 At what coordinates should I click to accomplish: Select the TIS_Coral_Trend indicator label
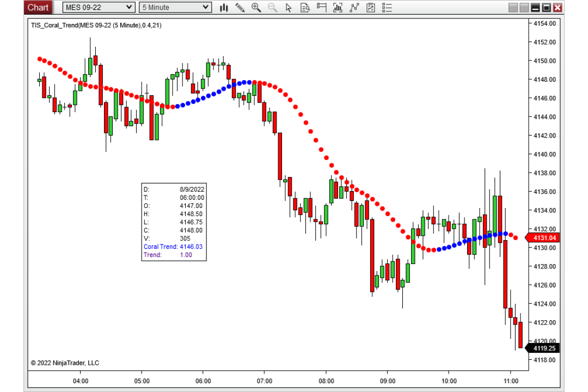point(96,25)
